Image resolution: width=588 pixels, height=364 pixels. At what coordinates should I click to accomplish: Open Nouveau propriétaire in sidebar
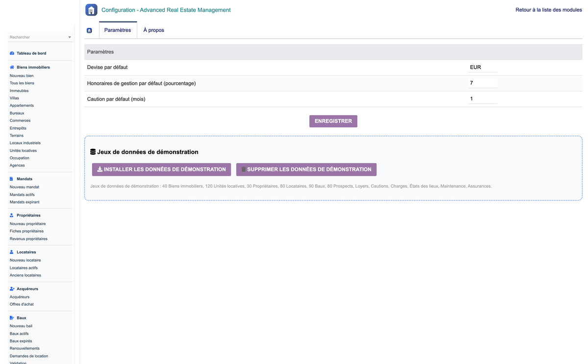[27, 223]
